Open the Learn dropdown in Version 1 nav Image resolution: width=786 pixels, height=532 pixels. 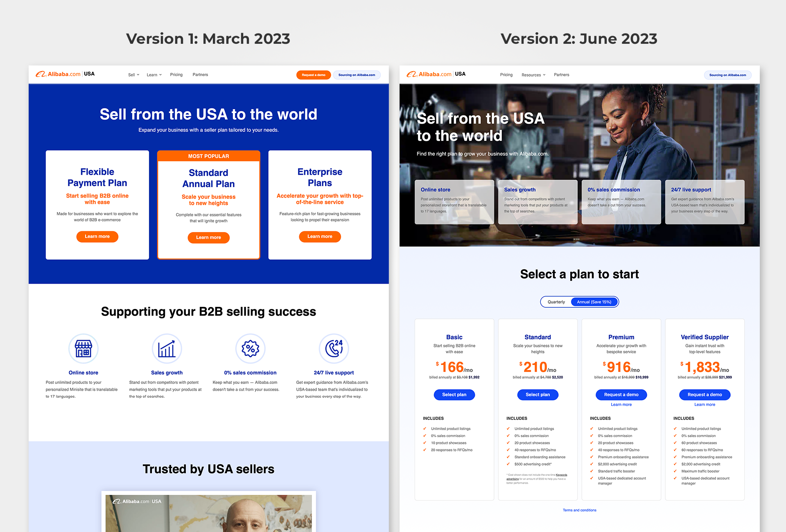[154, 75]
